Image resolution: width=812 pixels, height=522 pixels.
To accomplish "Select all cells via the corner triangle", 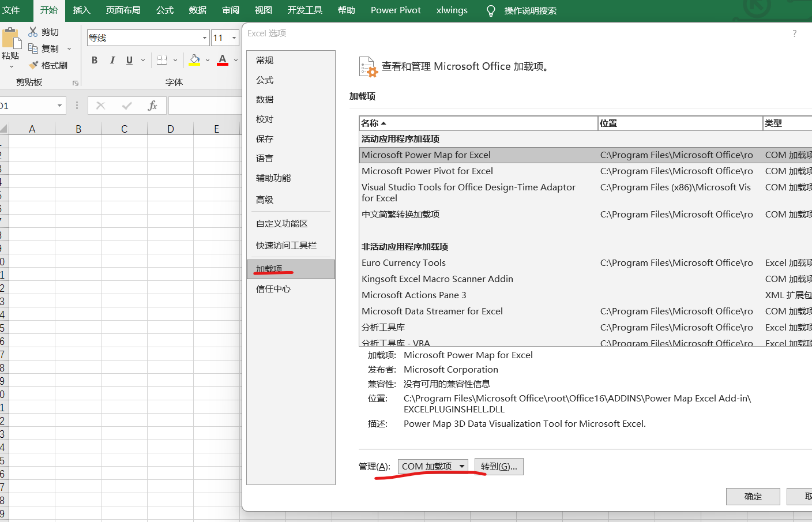I will click(4, 129).
